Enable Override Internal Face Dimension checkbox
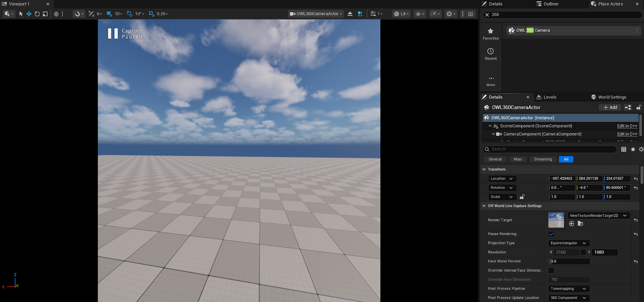The image size is (644, 302). tap(551, 271)
